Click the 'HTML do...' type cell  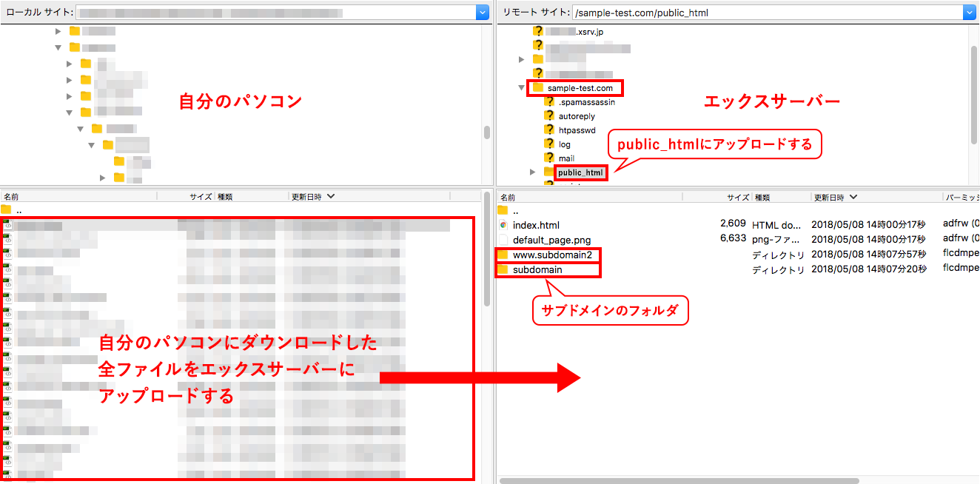[778, 225]
